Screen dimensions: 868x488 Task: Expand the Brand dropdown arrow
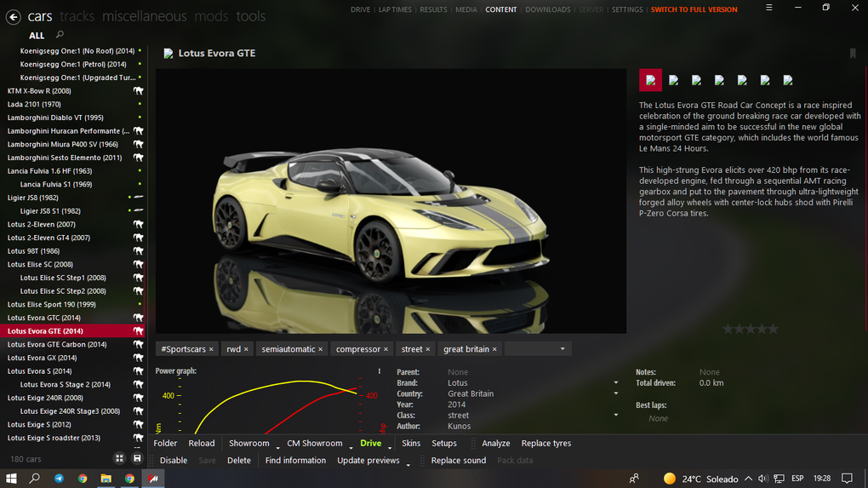[x=615, y=382]
